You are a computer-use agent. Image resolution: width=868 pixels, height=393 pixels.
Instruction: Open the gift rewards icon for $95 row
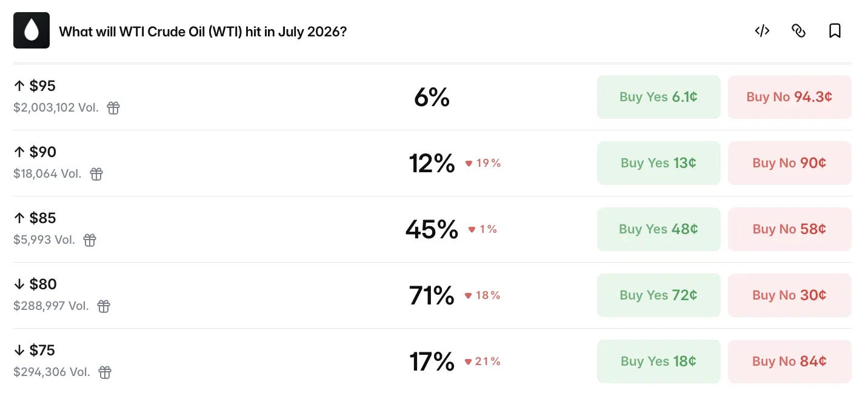click(113, 108)
